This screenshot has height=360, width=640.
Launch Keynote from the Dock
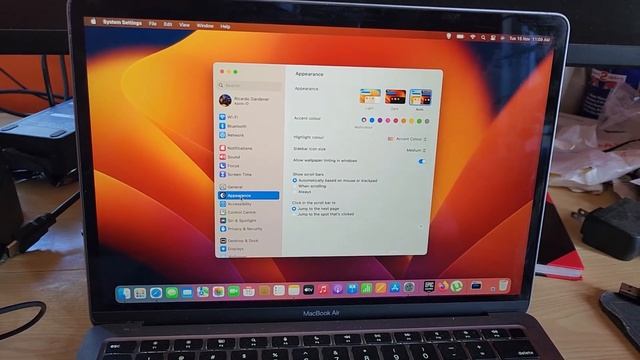coord(352,289)
